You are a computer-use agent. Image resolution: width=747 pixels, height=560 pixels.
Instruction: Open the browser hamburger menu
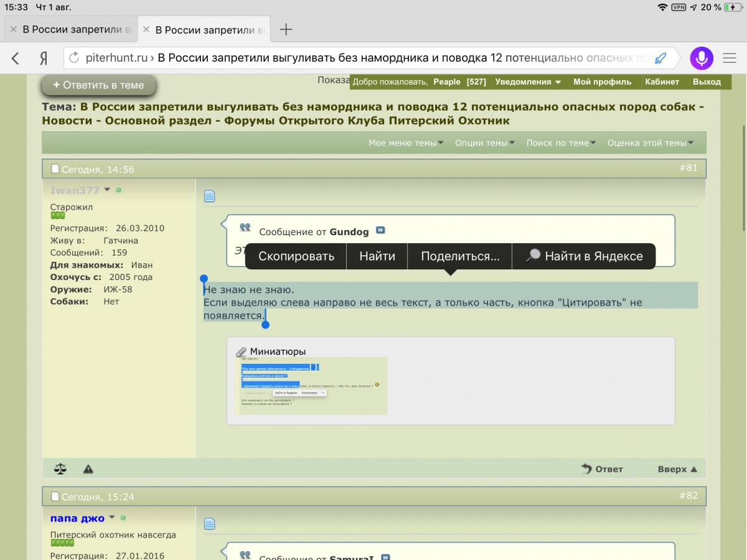(730, 58)
